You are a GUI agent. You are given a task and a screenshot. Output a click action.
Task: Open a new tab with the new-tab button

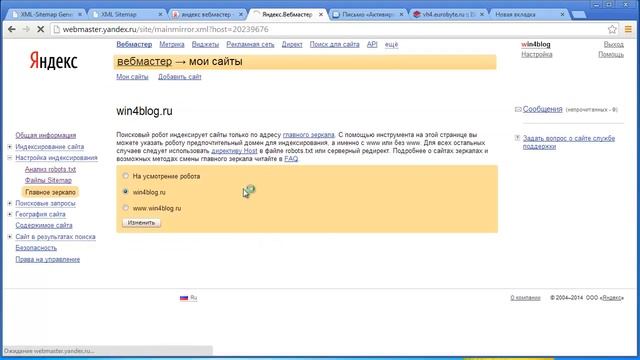tap(579, 15)
